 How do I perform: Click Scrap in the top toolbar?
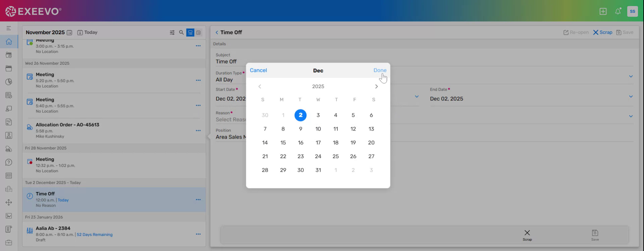click(x=602, y=33)
